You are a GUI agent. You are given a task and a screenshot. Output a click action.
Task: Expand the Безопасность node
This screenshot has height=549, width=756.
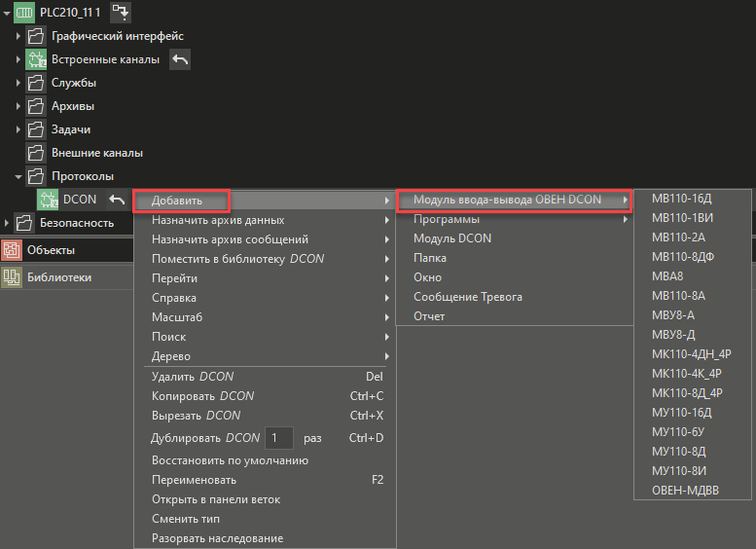coord(6,223)
